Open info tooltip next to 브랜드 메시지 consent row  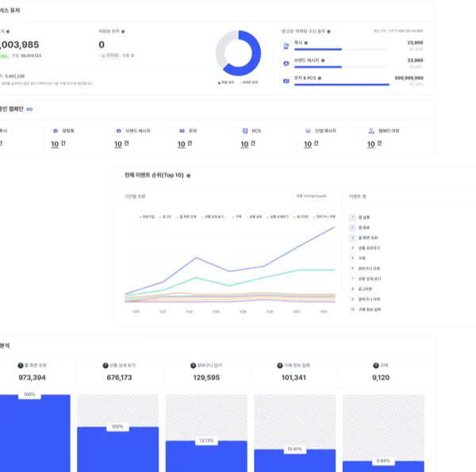coord(323,60)
